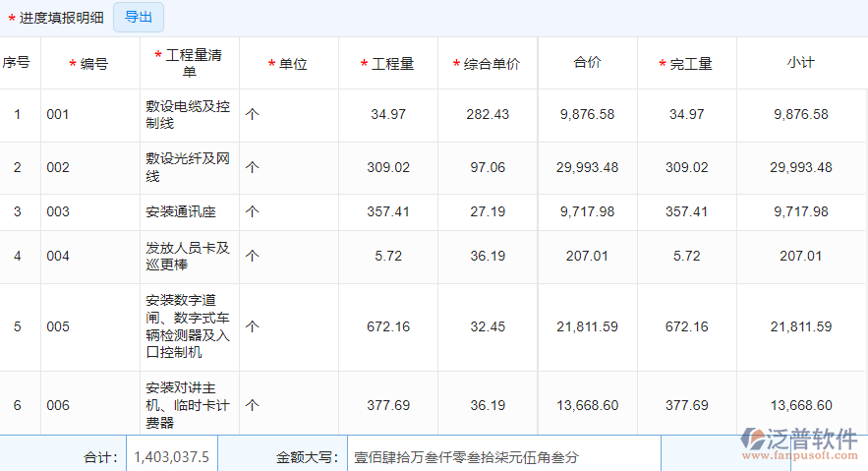
Task: Click 小计 value 29,993.48
Action: point(801,167)
